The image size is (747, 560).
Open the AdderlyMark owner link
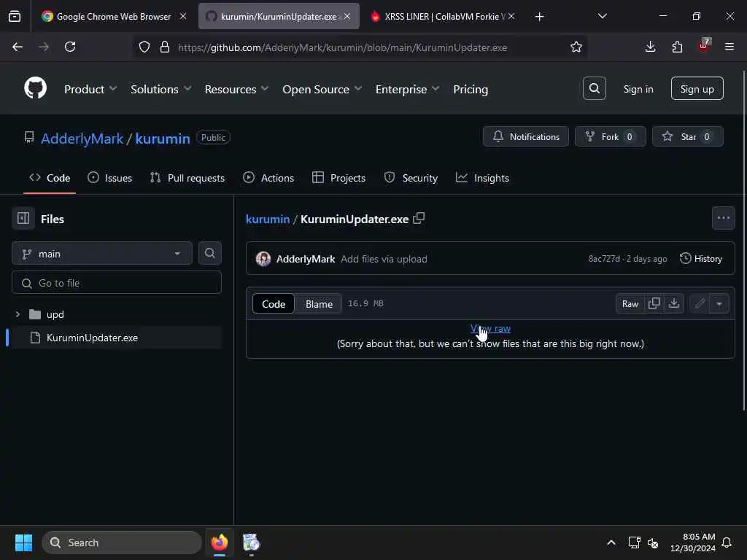coord(82,139)
